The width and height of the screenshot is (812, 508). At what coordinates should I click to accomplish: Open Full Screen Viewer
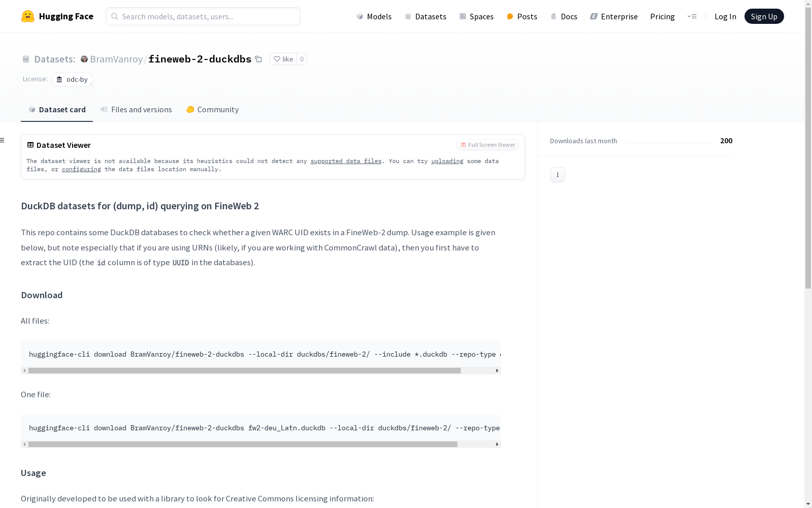pos(488,145)
